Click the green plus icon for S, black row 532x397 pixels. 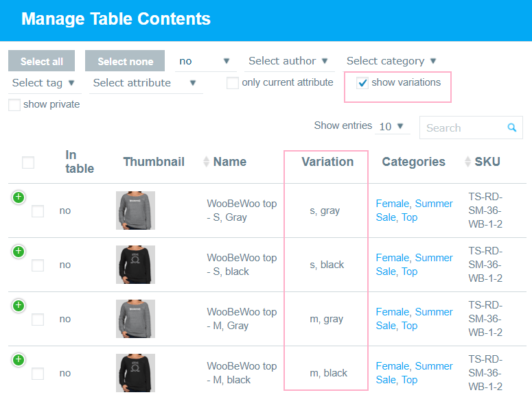click(19, 251)
